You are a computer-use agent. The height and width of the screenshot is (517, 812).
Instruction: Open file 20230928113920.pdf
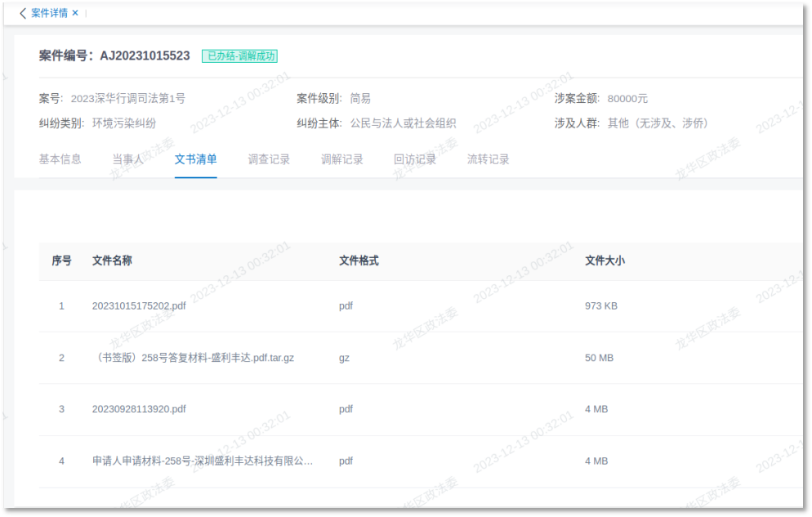[139, 409]
